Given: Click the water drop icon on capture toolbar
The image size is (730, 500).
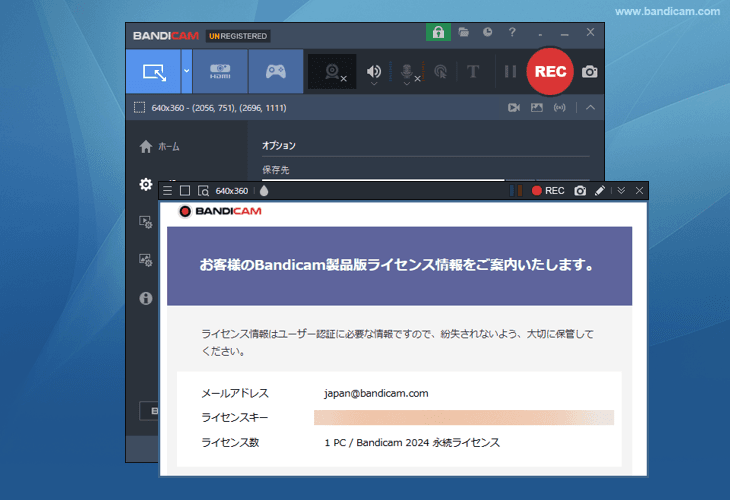Looking at the screenshot, I should tap(264, 190).
